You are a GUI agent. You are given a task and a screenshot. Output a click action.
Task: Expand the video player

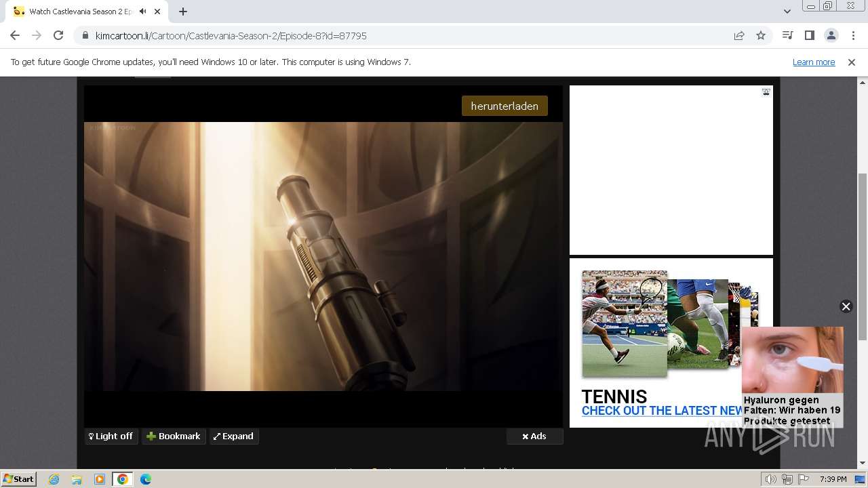point(234,436)
